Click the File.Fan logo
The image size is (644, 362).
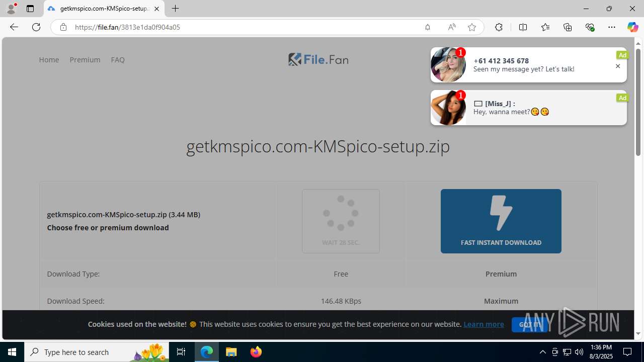318,59
